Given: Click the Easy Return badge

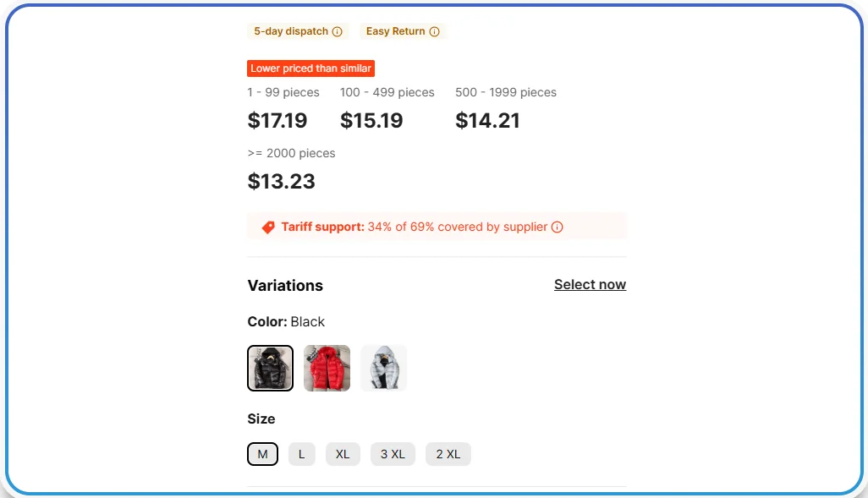Looking at the screenshot, I should tap(397, 31).
